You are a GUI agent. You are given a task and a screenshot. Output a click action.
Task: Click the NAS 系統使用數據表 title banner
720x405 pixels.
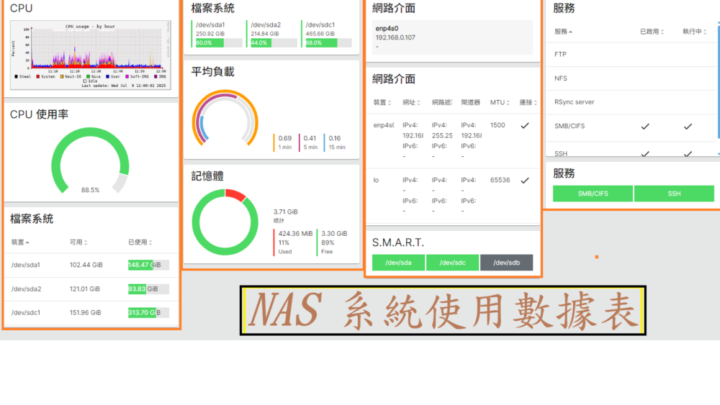[x=443, y=310]
